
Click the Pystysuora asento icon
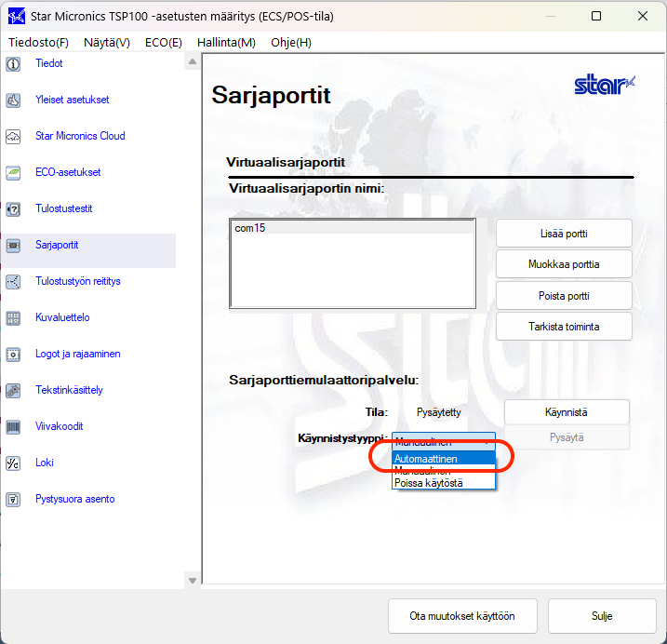coord(13,499)
